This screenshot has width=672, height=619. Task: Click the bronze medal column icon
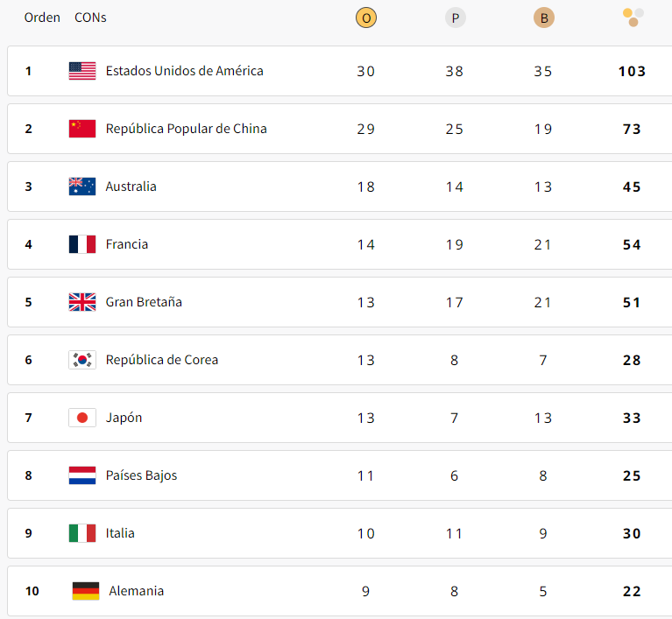tap(543, 18)
